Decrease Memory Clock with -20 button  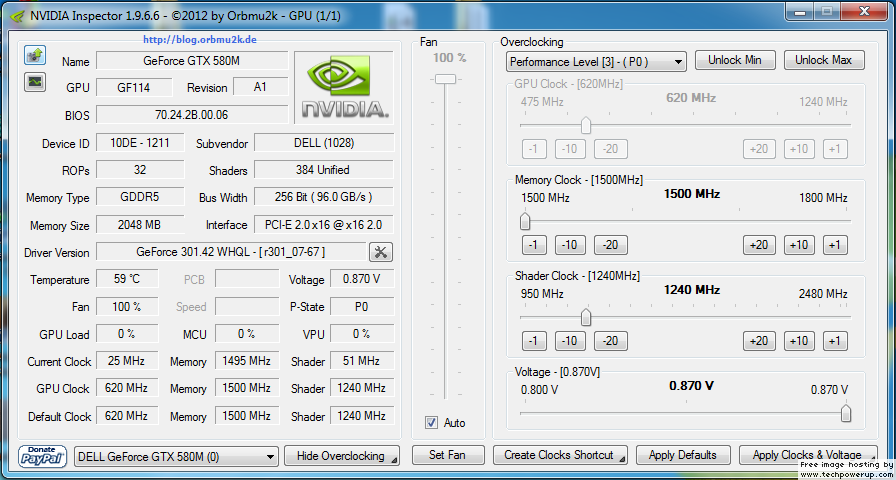[611, 245]
